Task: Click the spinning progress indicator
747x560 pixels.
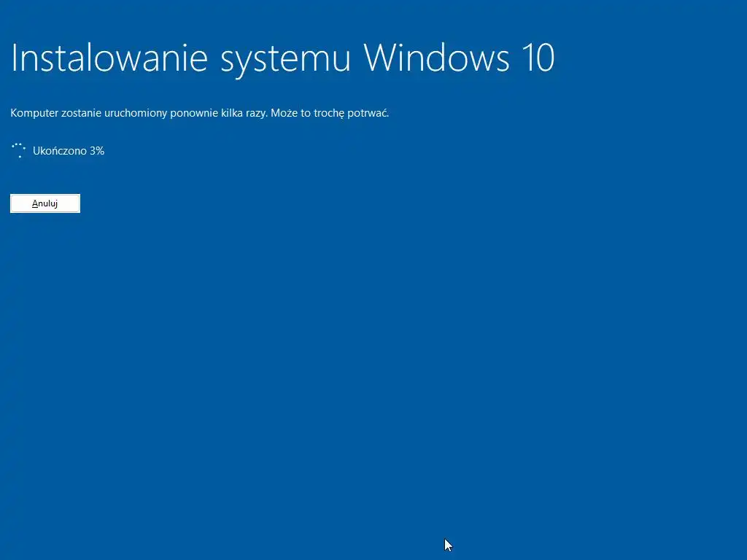Action: 18,150
